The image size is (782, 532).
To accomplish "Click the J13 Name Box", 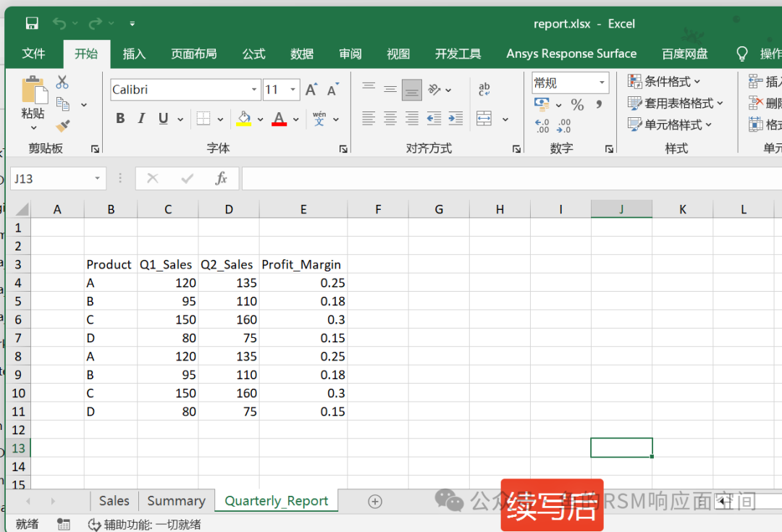I will (x=58, y=179).
